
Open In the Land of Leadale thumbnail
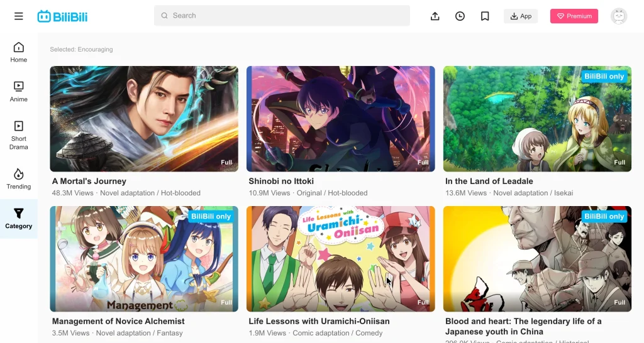tap(537, 119)
